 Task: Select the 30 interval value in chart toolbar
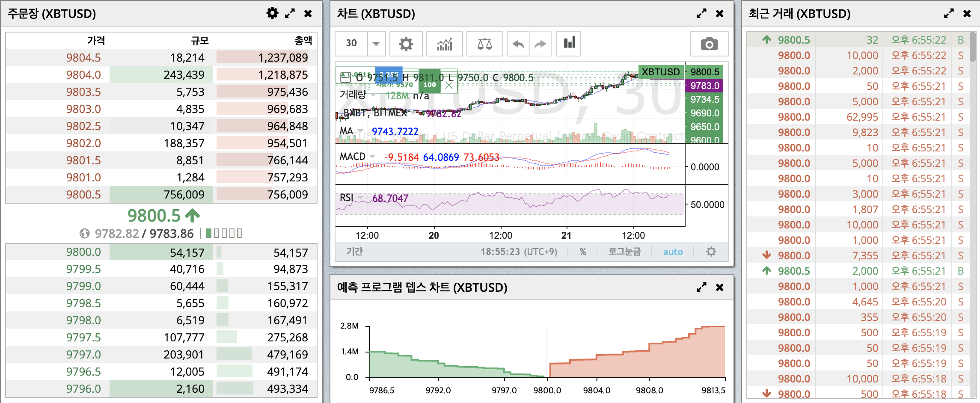(351, 44)
